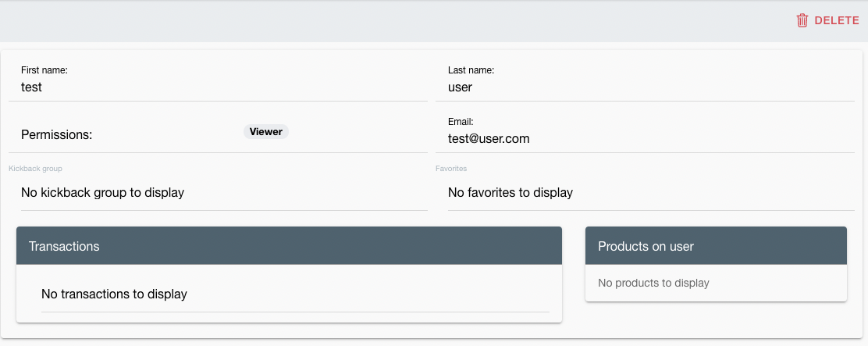Click the Last name label
868x346 pixels.
[471, 70]
